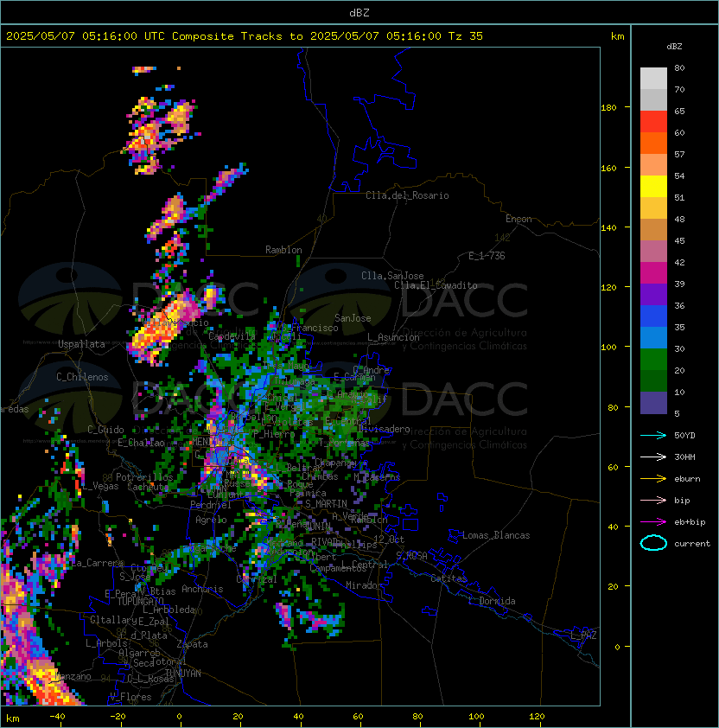Click the TUPUNGATO map label

(x=141, y=601)
